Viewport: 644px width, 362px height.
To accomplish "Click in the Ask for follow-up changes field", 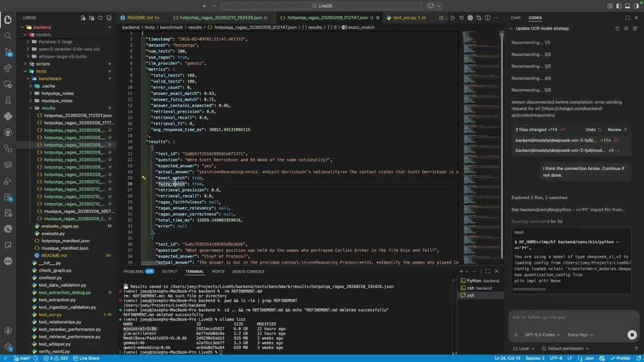I will pyautogui.click(x=574, y=317).
